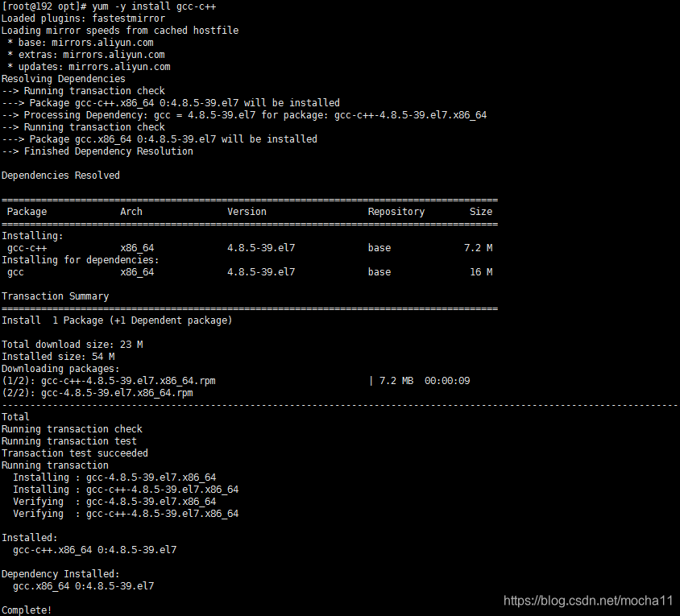Click the Version column header
The image size is (680, 616).
click(x=247, y=211)
